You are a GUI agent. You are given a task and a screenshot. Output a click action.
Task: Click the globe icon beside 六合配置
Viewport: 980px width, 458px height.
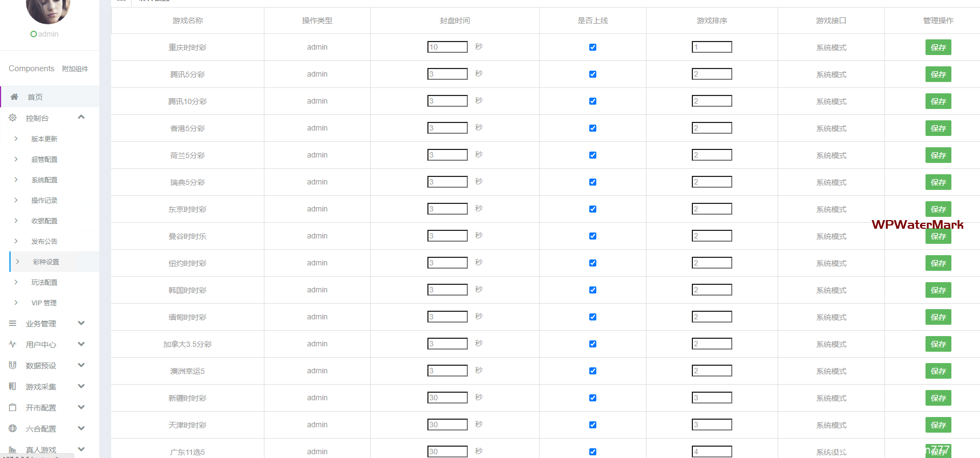12,428
